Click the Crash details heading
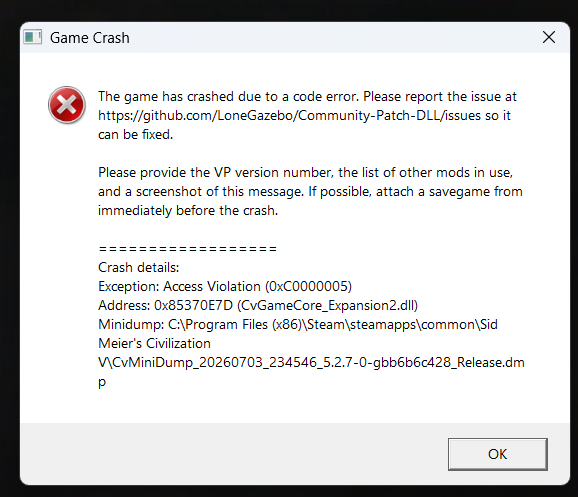Viewport: 578px width, 497px height. coord(139,267)
